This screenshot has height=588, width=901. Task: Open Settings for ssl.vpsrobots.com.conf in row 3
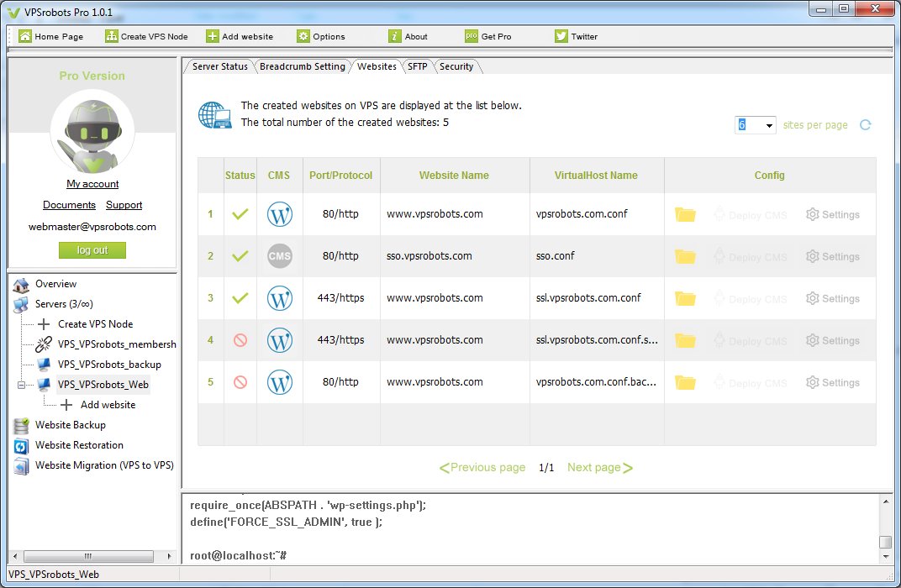tap(833, 298)
